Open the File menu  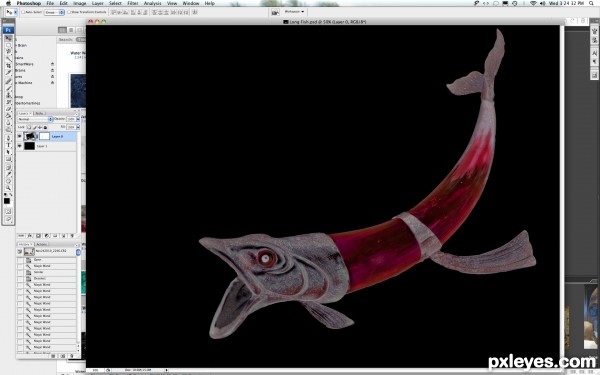[50, 3]
